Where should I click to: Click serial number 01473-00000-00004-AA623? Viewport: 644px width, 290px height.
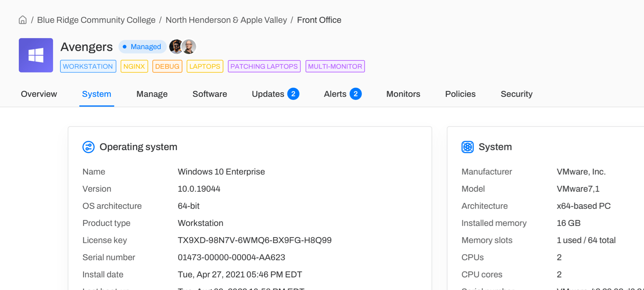[x=231, y=257]
